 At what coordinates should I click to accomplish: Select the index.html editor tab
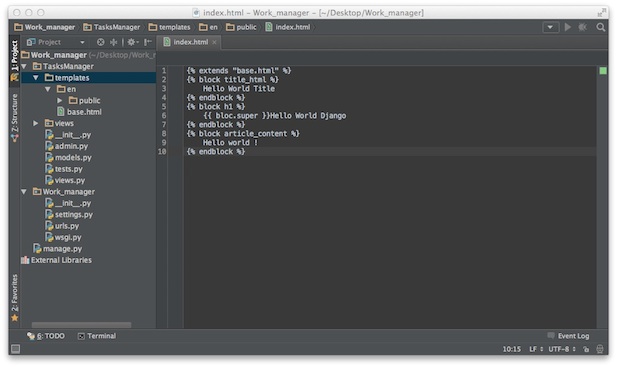pos(189,42)
